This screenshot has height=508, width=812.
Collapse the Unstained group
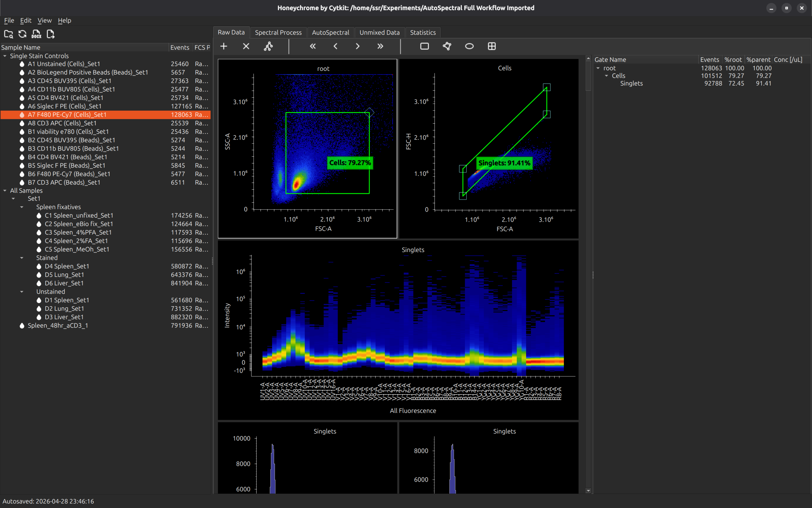(x=22, y=292)
